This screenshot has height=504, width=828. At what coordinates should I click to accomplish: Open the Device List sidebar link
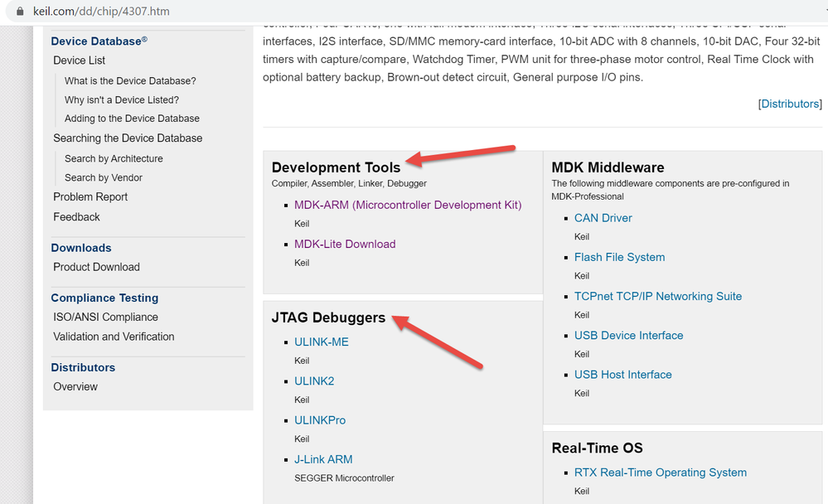(79, 61)
